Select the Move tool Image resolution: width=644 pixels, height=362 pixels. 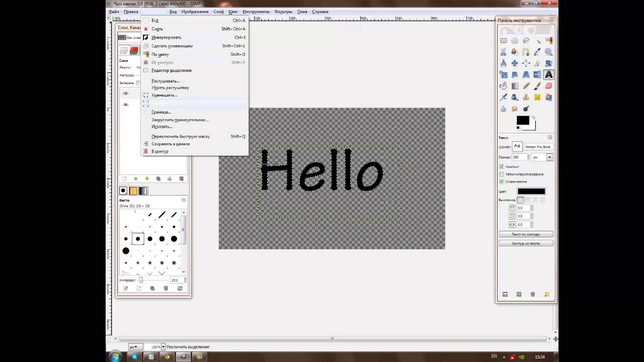pyautogui.click(x=515, y=63)
